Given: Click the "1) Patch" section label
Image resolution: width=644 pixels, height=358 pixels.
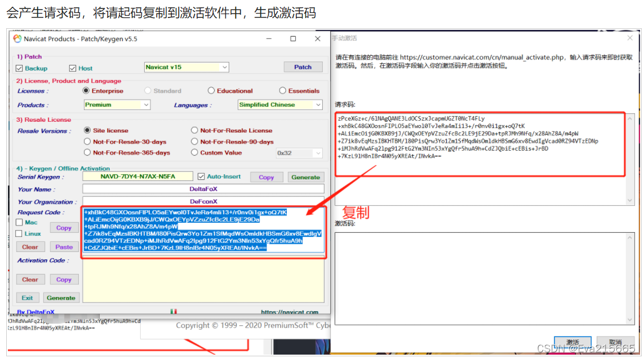Looking at the screenshot, I should (x=29, y=57).
